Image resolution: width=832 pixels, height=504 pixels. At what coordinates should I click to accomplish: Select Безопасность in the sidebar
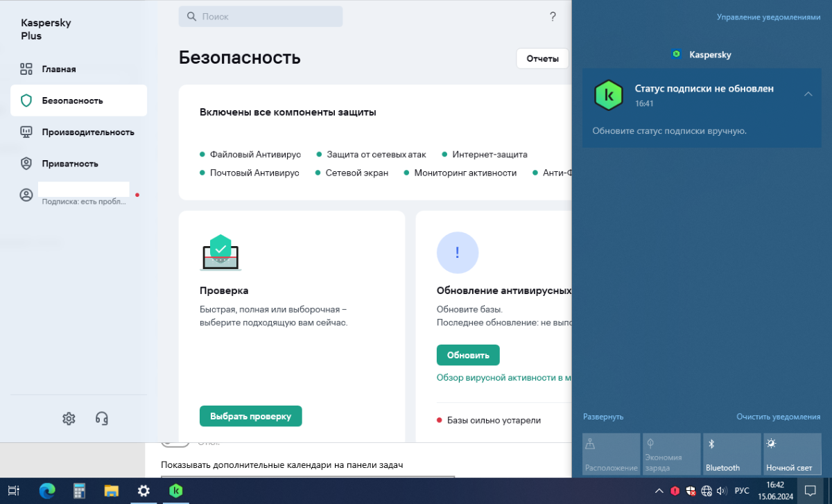[78, 101]
